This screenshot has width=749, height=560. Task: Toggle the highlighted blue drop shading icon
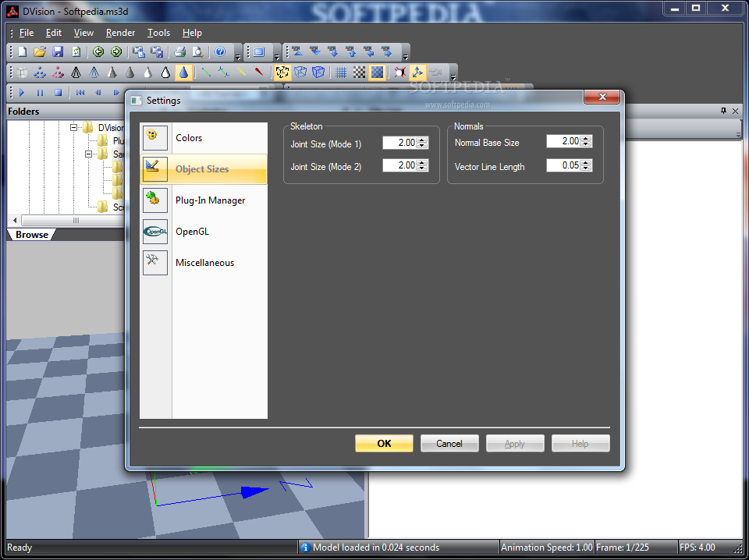pyautogui.click(x=183, y=72)
